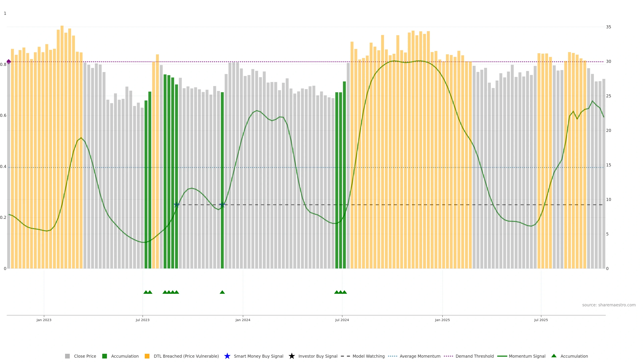Click the black Investor Buy Signal star icon

pyautogui.click(x=291, y=356)
